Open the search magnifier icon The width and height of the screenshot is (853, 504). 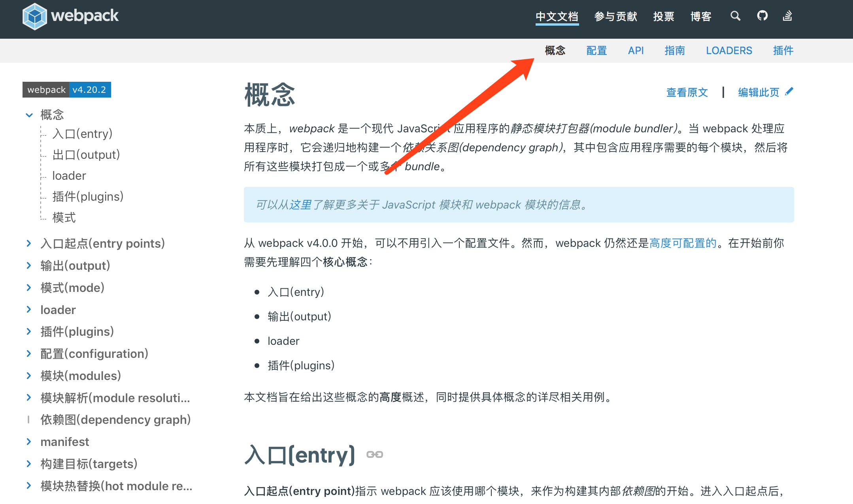point(735,16)
